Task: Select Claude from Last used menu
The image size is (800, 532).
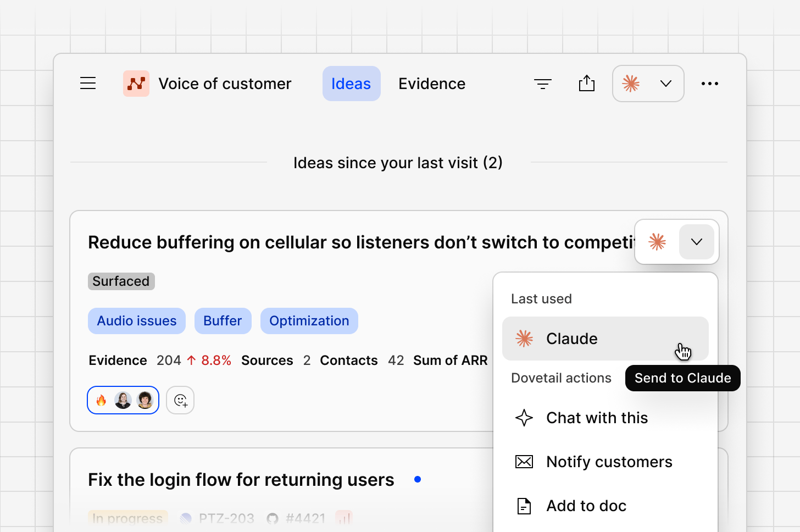Action: [605, 339]
